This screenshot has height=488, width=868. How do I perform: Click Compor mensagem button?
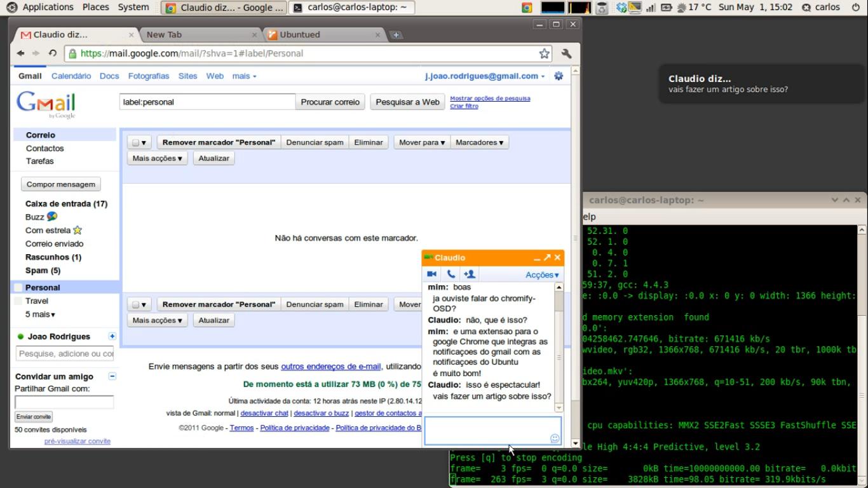pos(61,184)
